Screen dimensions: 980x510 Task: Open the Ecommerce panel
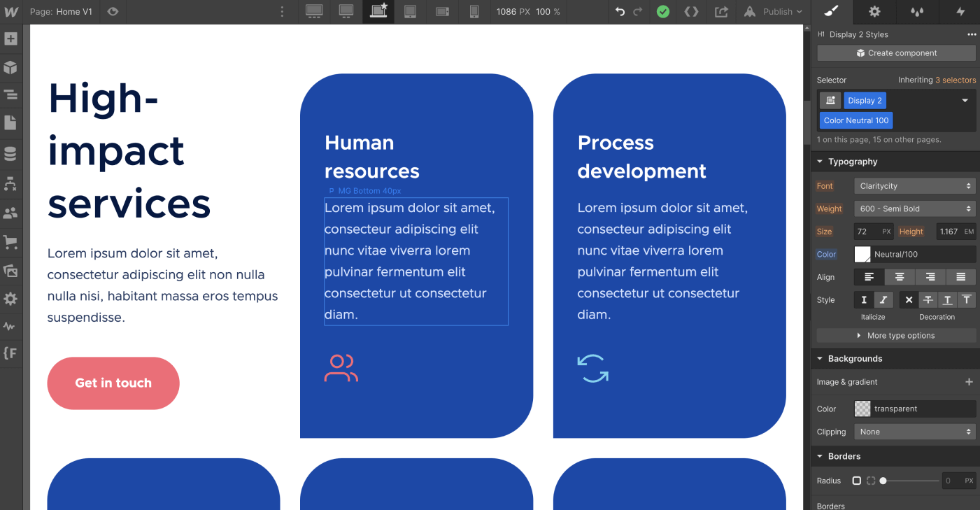(11, 241)
